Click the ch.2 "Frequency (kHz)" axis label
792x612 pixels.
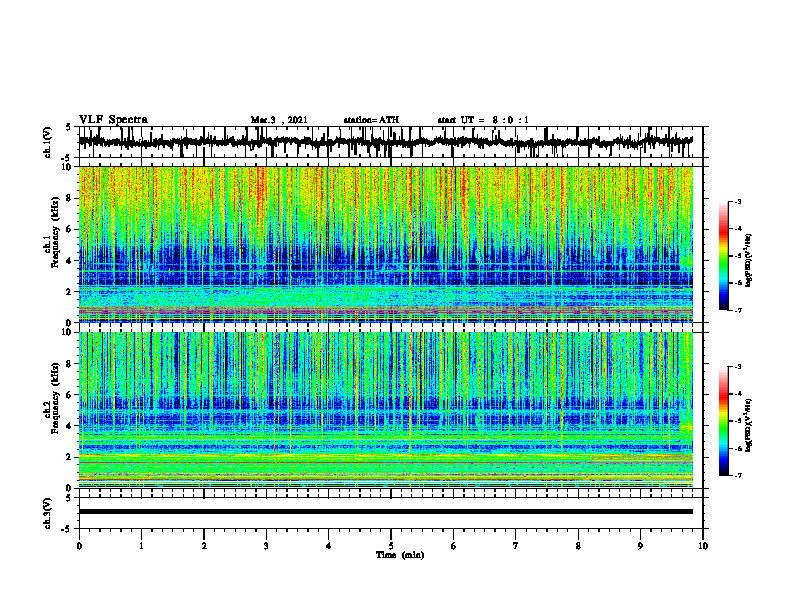56,397
